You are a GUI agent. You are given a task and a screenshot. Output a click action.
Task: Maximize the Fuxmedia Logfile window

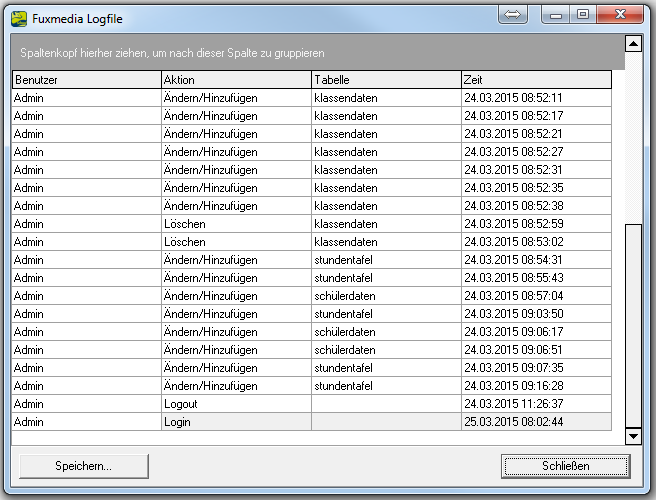[x=583, y=15]
